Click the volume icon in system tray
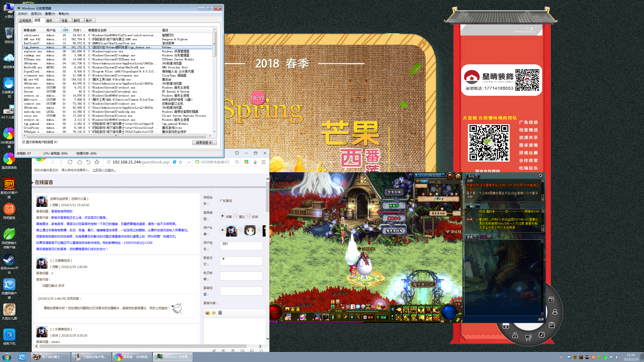 (x=617, y=357)
